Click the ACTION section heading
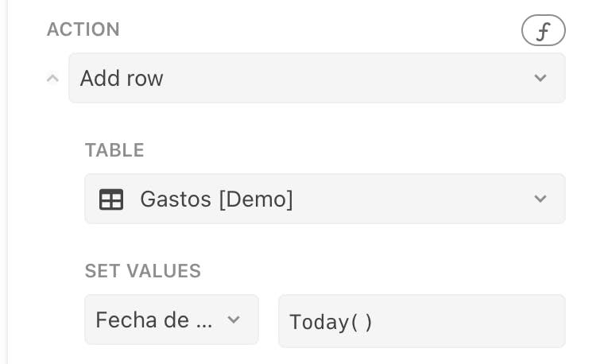Image resolution: width=604 pixels, height=364 pixels. coord(83,30)
